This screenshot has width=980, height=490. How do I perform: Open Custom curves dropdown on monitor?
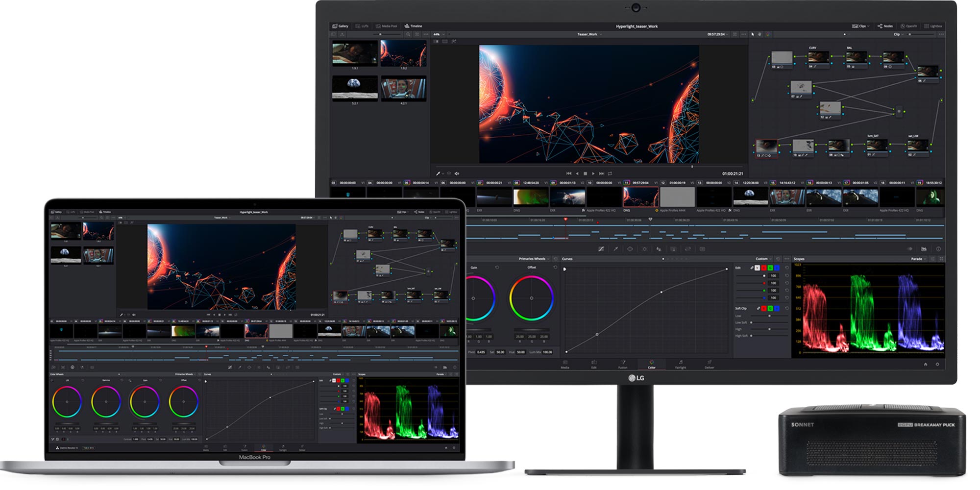pyautogui.click(x=763, y=259)
